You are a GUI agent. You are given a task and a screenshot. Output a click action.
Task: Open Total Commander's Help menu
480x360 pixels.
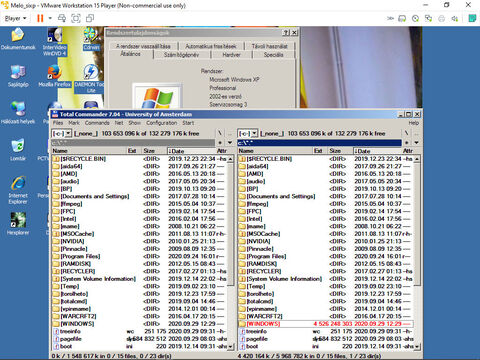coord(414,123)
